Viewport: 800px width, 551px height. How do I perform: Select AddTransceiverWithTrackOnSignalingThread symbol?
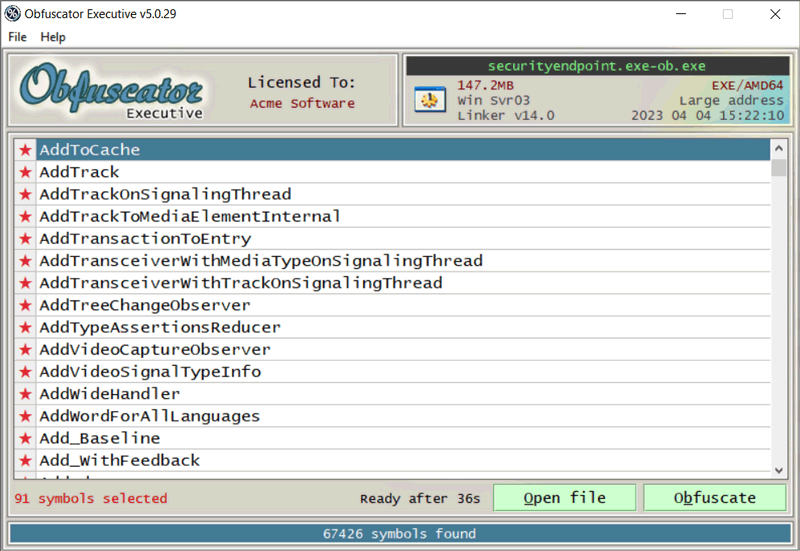403,283
